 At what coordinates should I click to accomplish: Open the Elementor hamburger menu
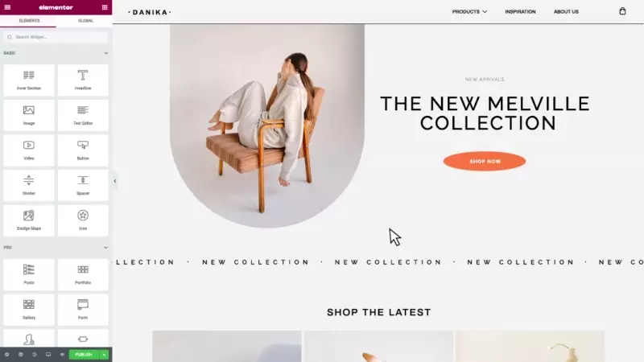[x=7, y=7]
